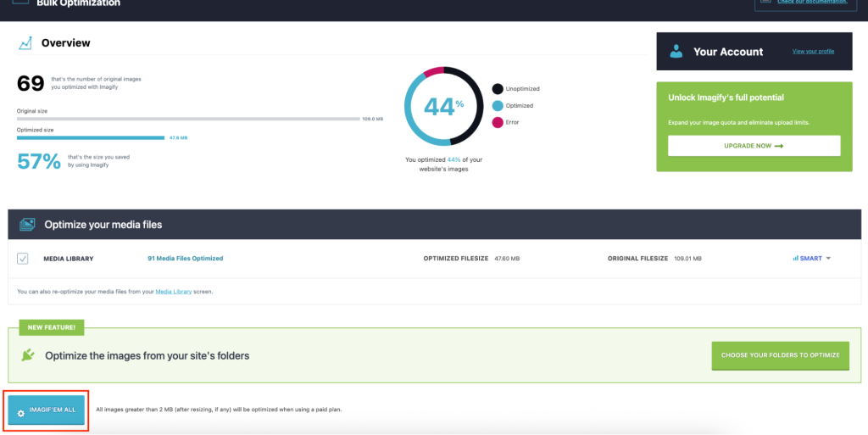
Task: Click the 57% saved size figure
Action: [x=39, y=161]
